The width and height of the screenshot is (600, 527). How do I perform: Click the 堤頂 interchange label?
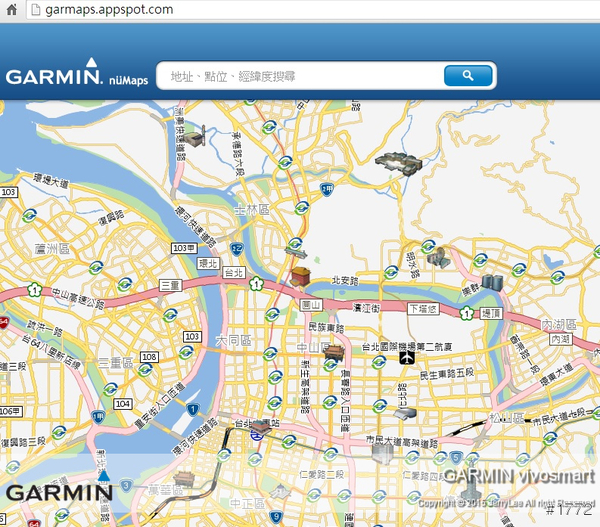tap(491, 312)
